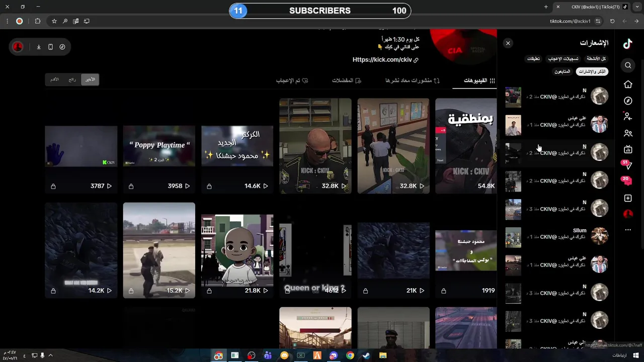Select the تعليقات notifications filter
The height and width of the screenshot is (362, 644).
533,59
